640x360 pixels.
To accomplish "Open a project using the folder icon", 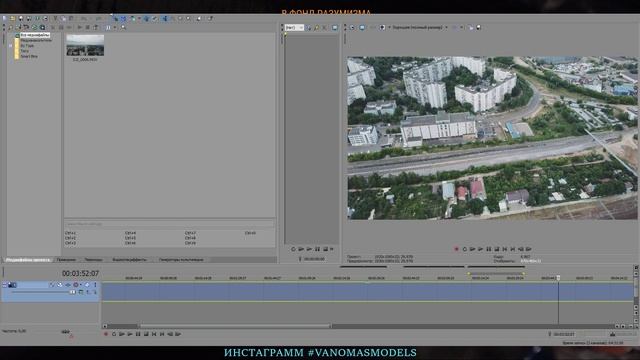I will 13,18.
